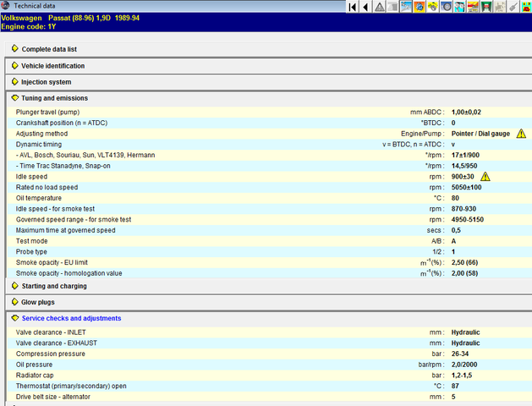Open the warning triangle toolbar icon

pyautogui.click(x=379, y=7)
